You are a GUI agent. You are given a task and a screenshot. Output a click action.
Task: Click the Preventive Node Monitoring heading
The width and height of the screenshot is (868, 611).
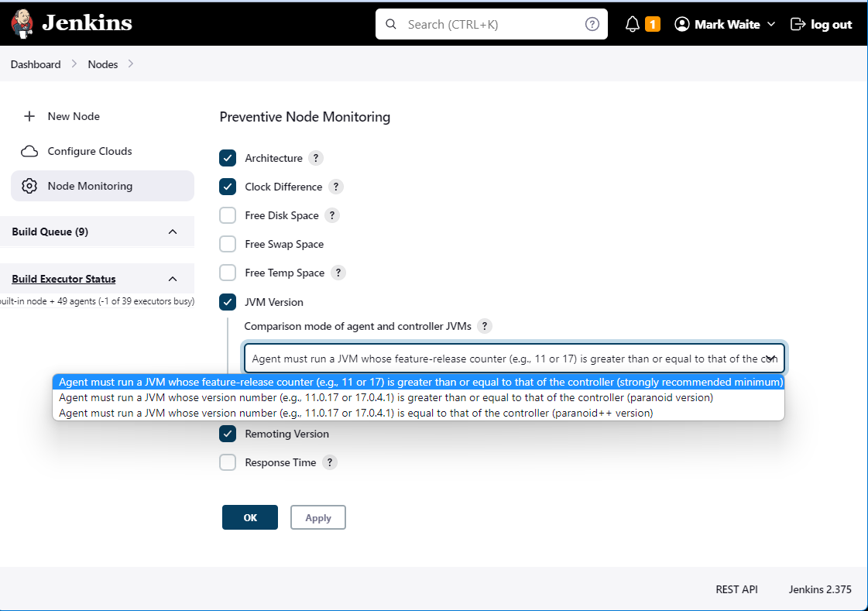[x=305, y=117]
